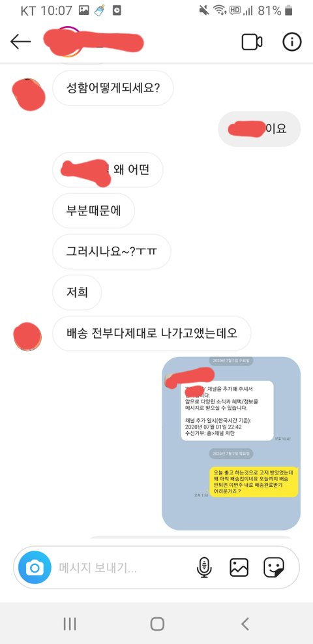Tap Android home button

[x=157, y=624]
